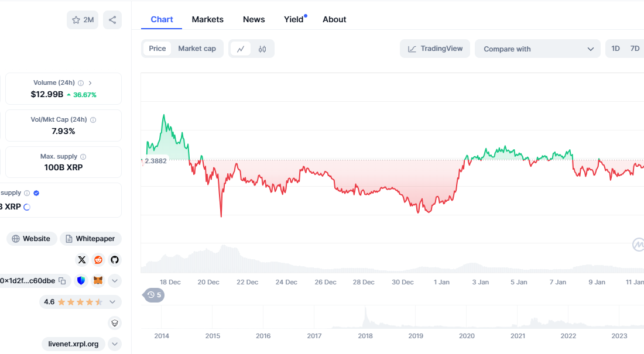This screenshot has width=644, height=354.
Task: Open the Website link
Action: [32, 239]
